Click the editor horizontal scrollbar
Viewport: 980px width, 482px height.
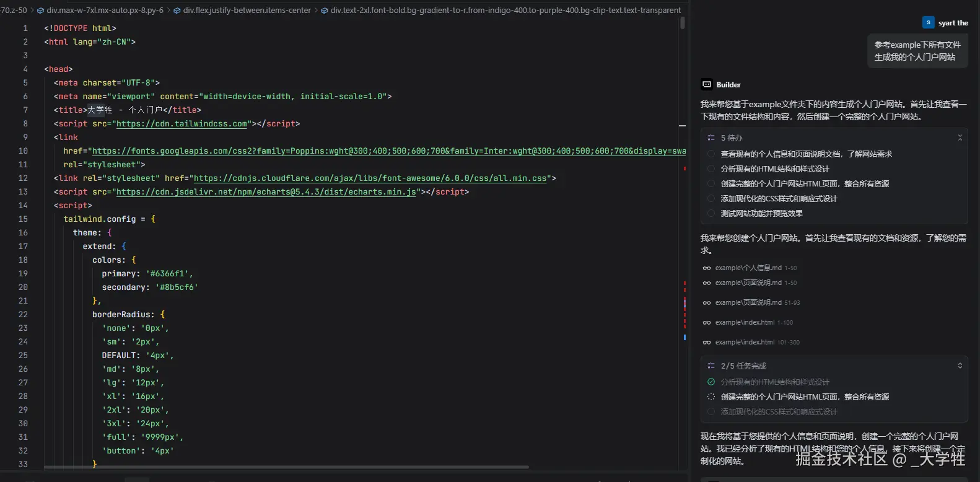pos(286,467)
